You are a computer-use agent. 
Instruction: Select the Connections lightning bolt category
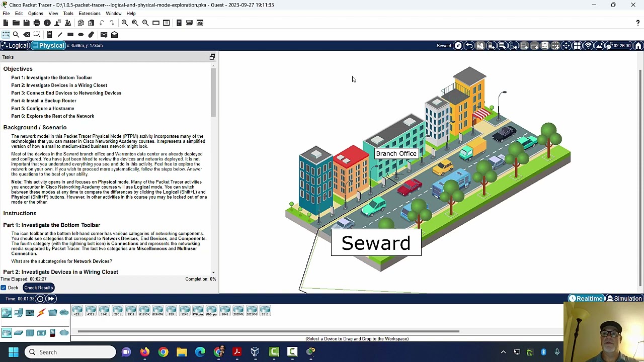pyautogui.click(x=41, y=313)
